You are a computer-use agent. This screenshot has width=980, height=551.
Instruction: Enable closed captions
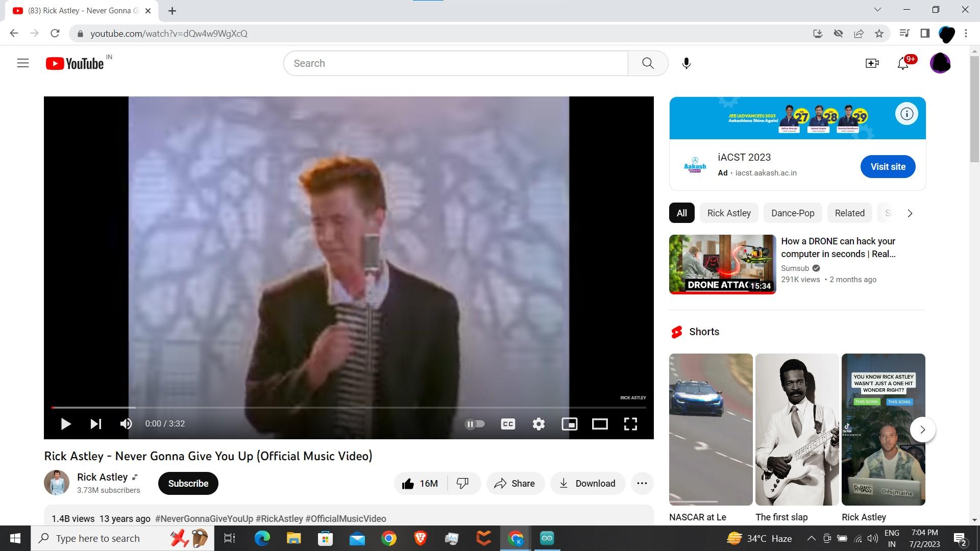pyautogui.click(x=507, y=423)
